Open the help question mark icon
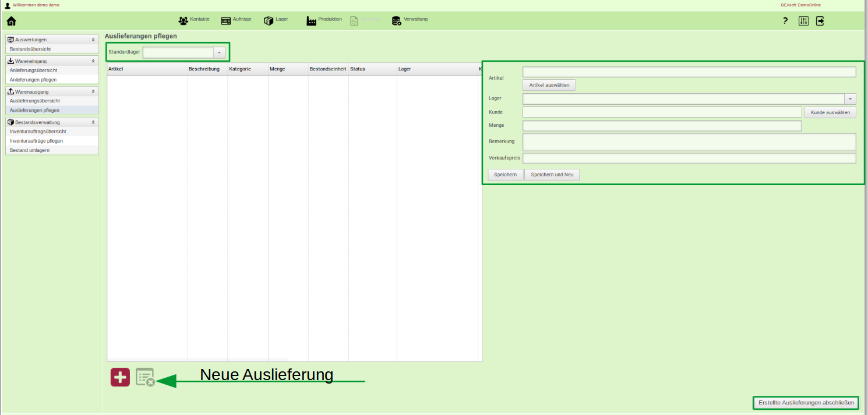The image size is (868, 415). tap(785, 20)
